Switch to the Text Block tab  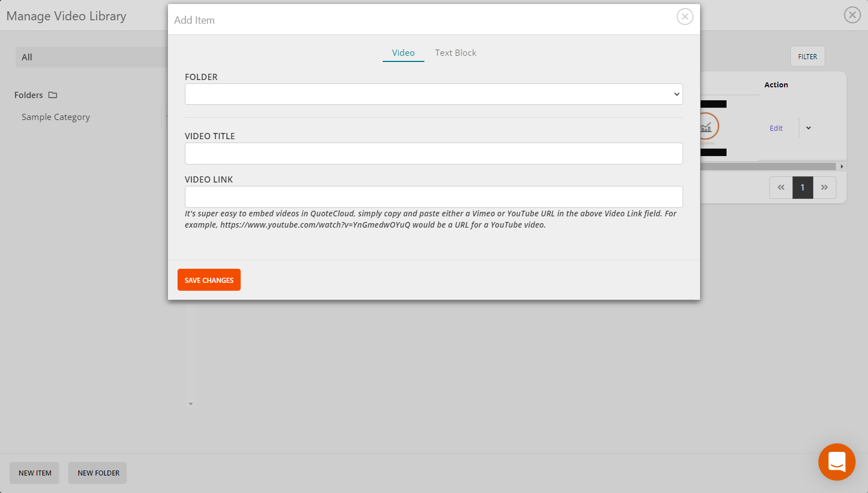(x=455, y=52)
